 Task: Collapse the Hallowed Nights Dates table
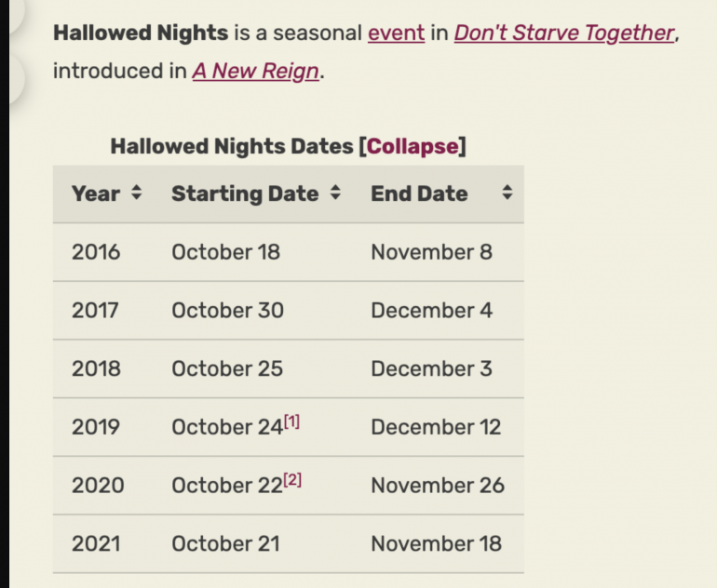click(x=413, y=146)
